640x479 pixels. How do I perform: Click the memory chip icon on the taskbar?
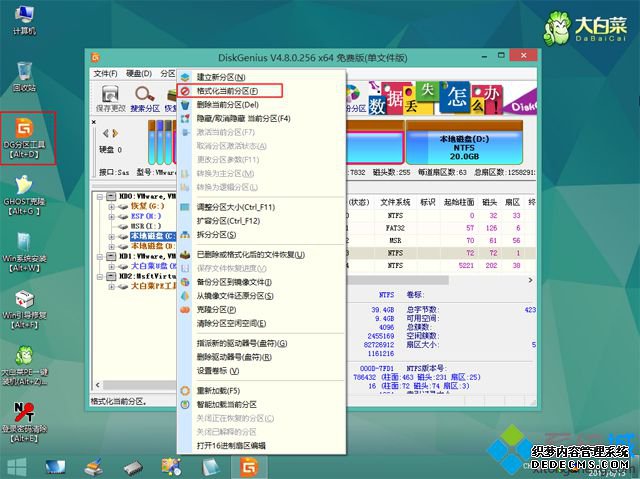coord(133,468)
